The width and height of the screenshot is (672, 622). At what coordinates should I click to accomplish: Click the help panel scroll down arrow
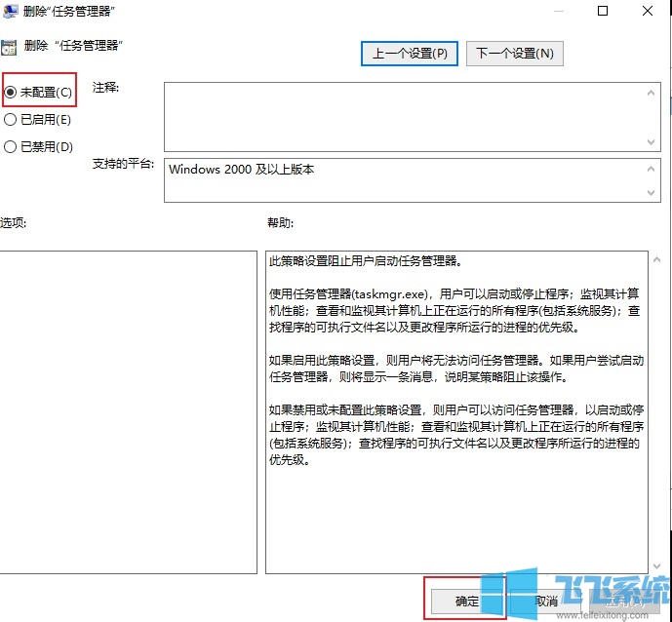coord(656,566)
